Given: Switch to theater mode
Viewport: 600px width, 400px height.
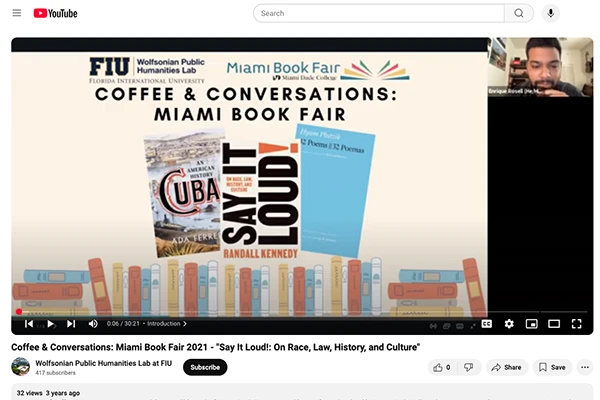Looking at the screenshot, I should coord(554,324).
